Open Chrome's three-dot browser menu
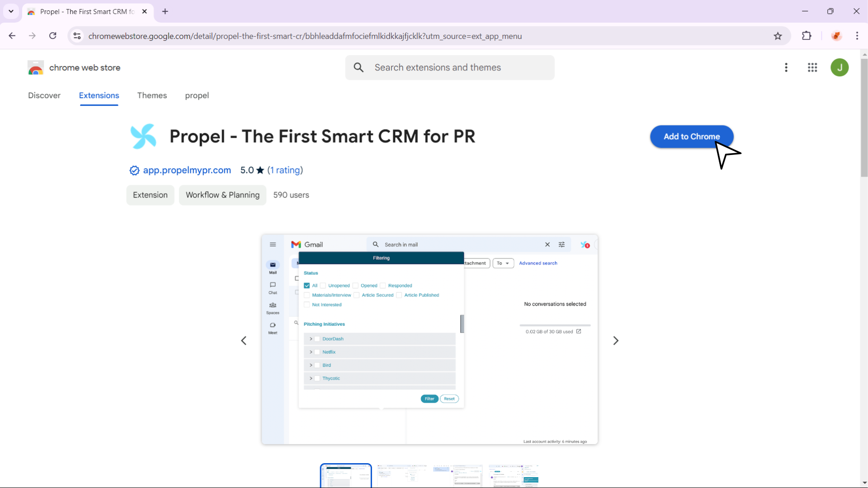 [857, 36]
